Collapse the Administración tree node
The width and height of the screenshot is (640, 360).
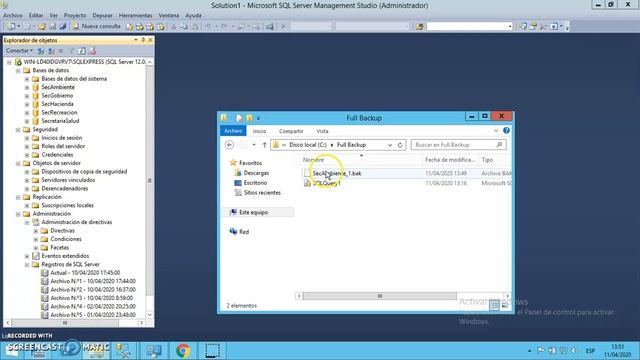click(x=18, y=214)
